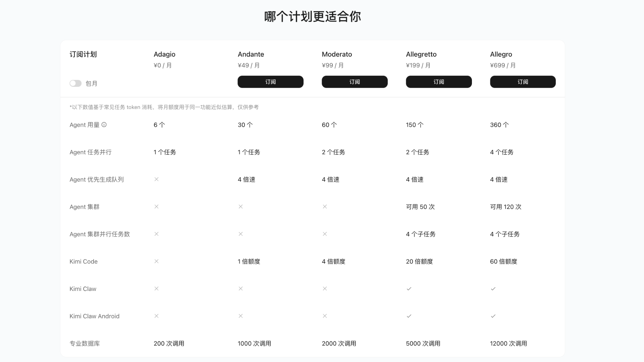Select the Adagio plan column header
This screenshot has width=644, height=362.
164,54
